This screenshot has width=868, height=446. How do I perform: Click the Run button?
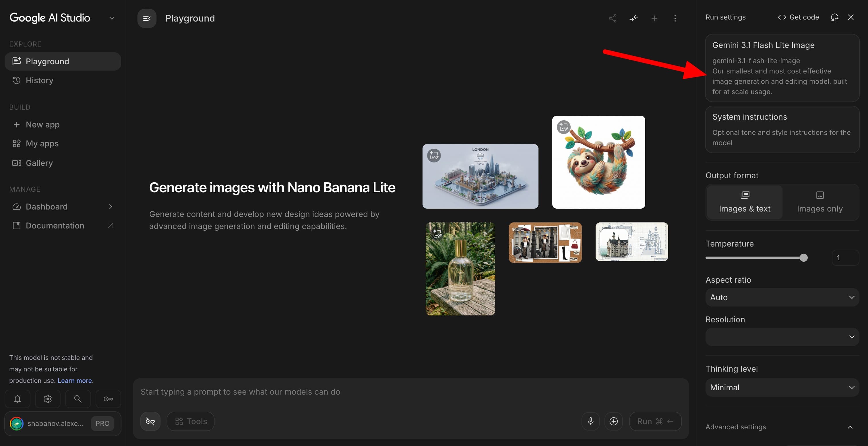click(x=655, y=421)
